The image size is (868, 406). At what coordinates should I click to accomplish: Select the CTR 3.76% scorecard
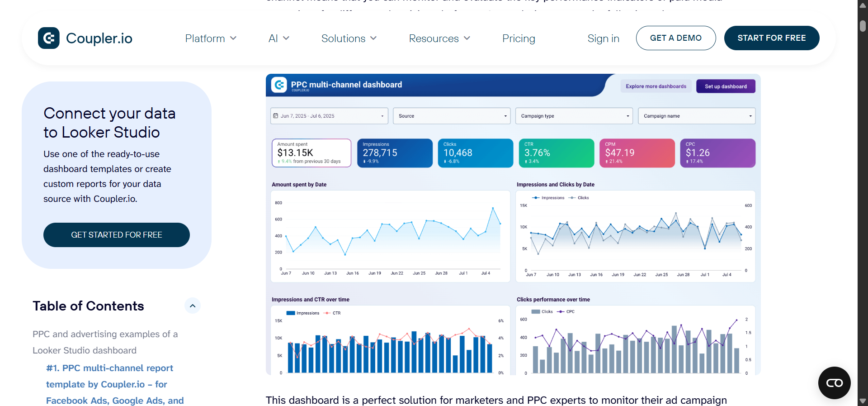(x=557, y=153)
